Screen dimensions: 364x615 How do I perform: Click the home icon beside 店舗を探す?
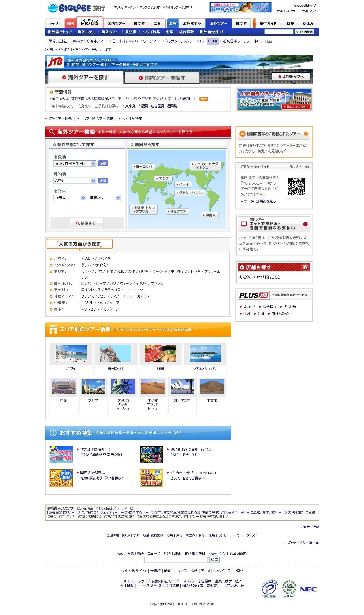[305, 267]
